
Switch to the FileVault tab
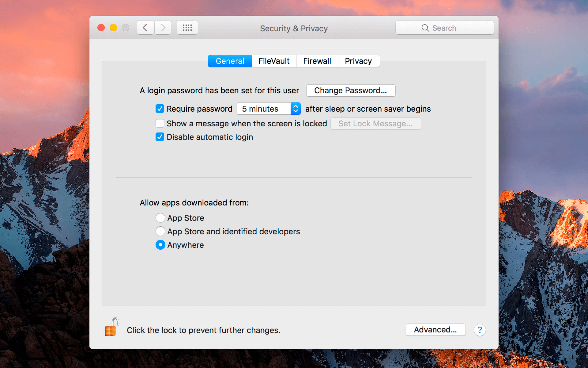click(273, 60)
